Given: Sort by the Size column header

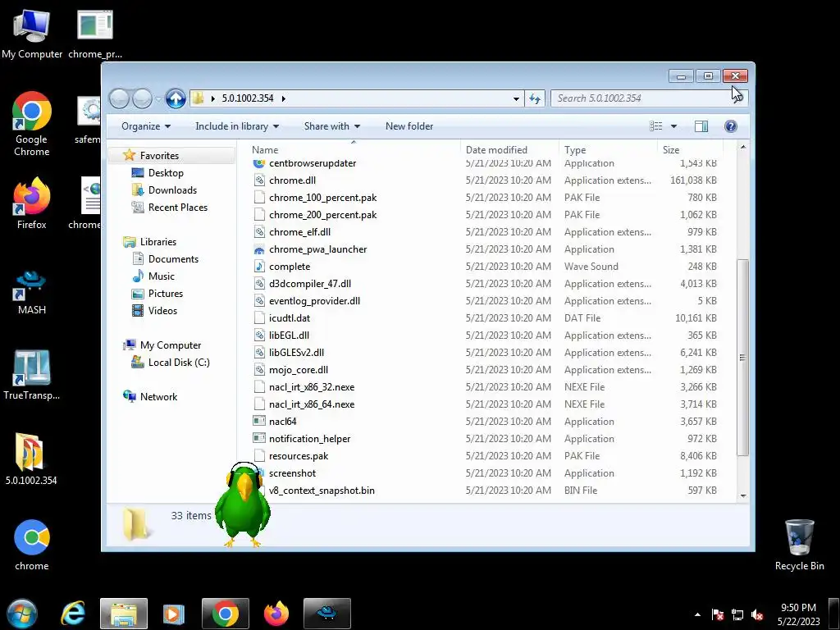Looking at the screenshot, I should coord(691,150).
